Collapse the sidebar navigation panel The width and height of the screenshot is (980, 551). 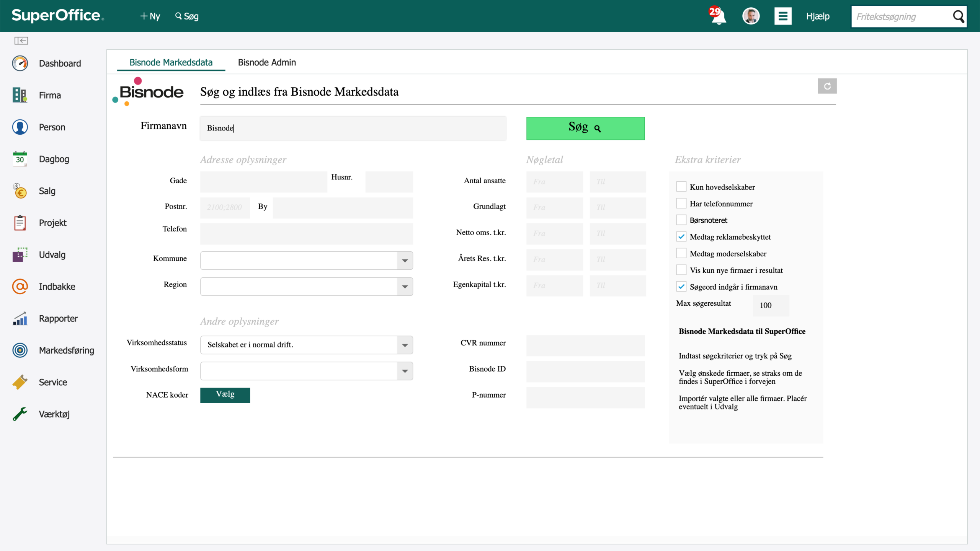pyautogui.click(x=21, y=41)
